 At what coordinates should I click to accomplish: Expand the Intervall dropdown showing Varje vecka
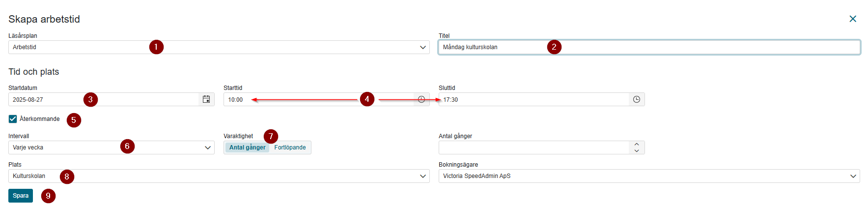tap(112, 148)
